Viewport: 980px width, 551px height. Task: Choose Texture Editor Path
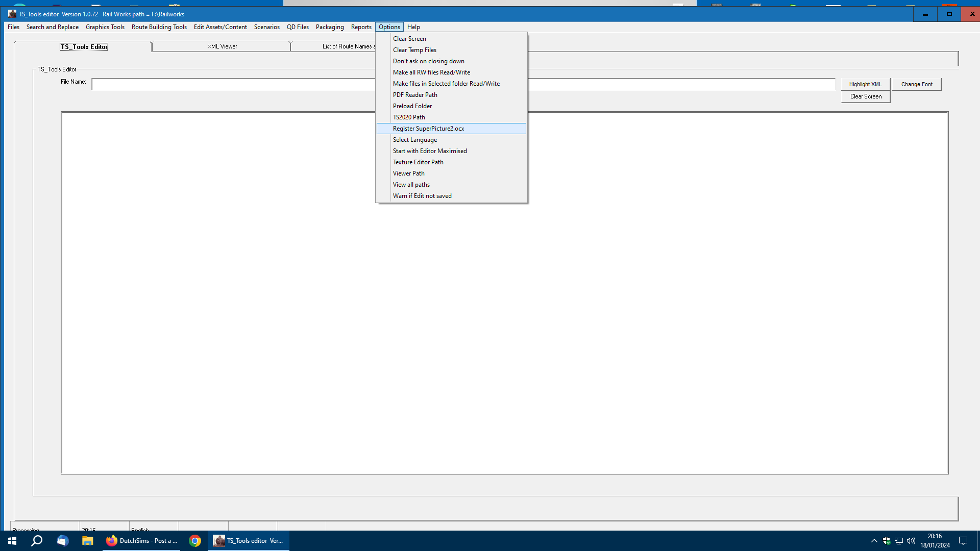coord(451,162)
